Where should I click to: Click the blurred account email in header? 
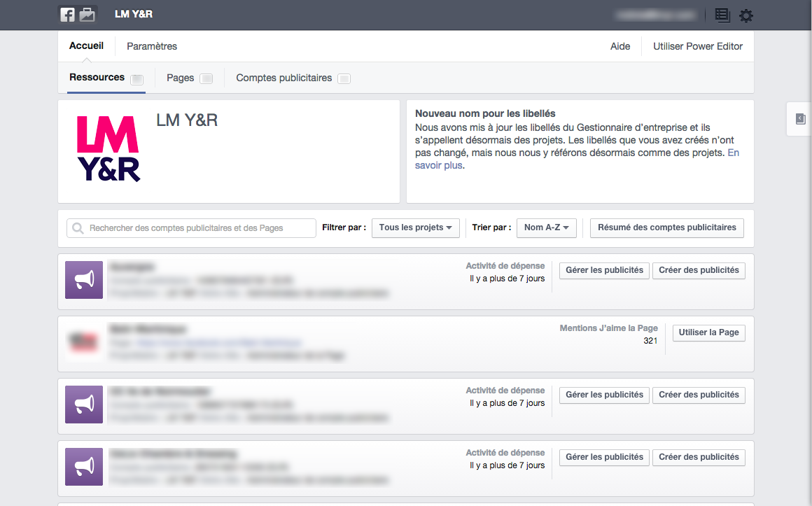[656, 15]
